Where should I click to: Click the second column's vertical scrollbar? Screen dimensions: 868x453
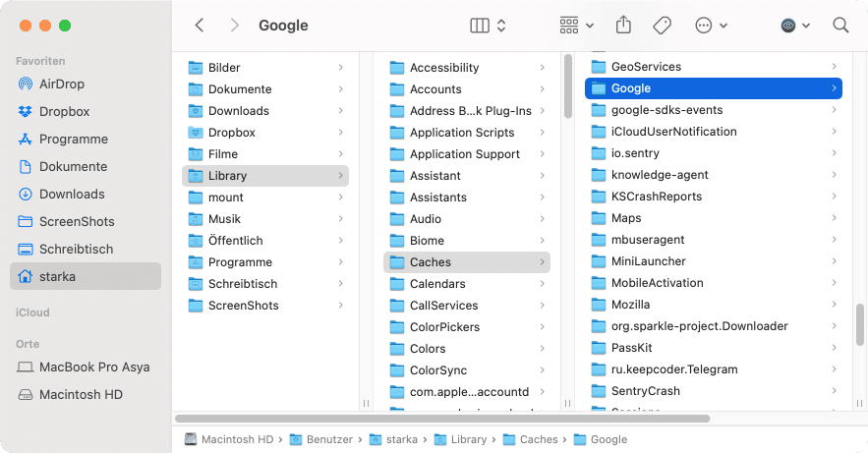(568, 86)
